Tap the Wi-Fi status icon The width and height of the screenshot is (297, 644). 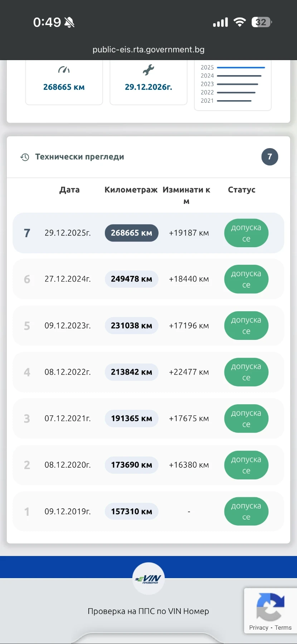239,22
